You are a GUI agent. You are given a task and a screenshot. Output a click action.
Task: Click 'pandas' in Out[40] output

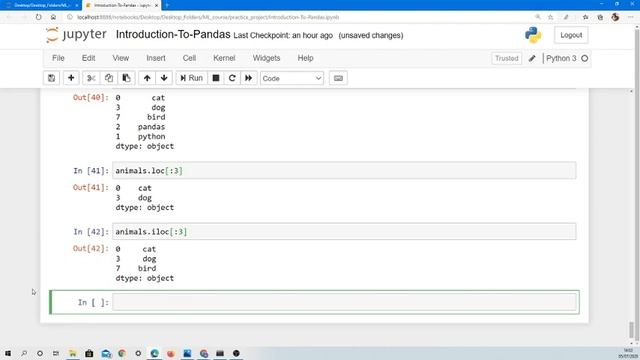click(151, 127)
